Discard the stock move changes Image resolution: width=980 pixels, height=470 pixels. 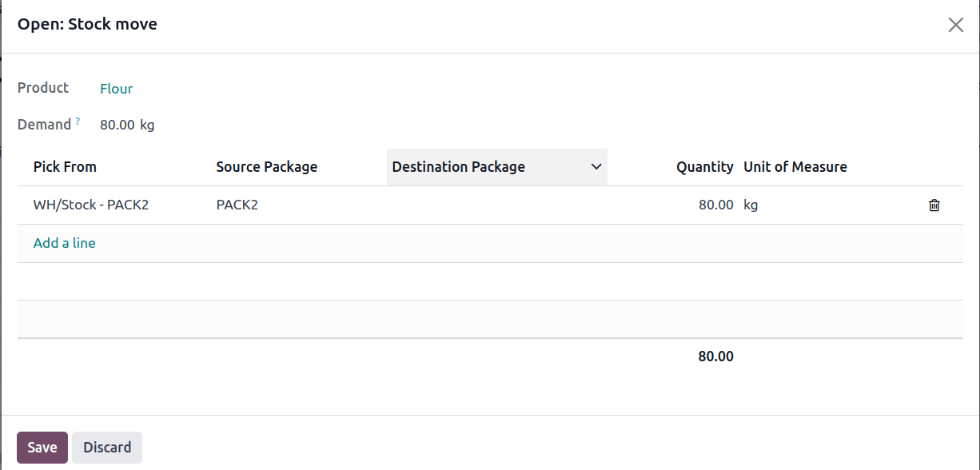pyautogui.click(x=106, y=447)
